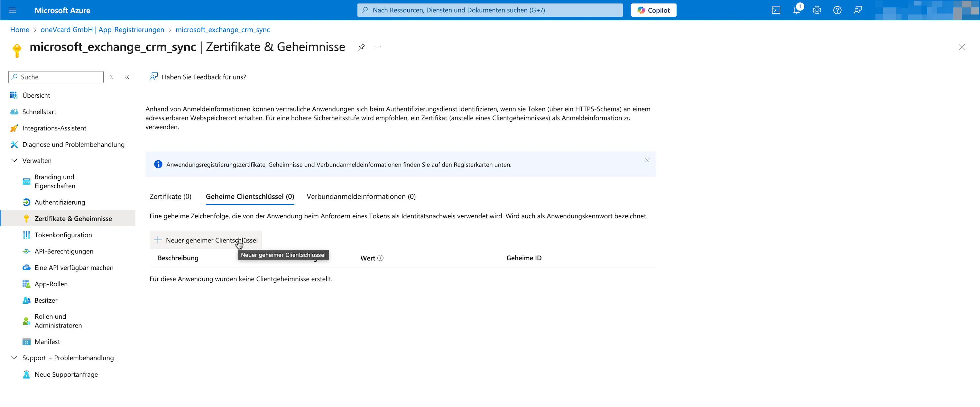This screenshot has width=980, height=407.
Task: Click the Manifest icon
Action: (x=26, y=342)
